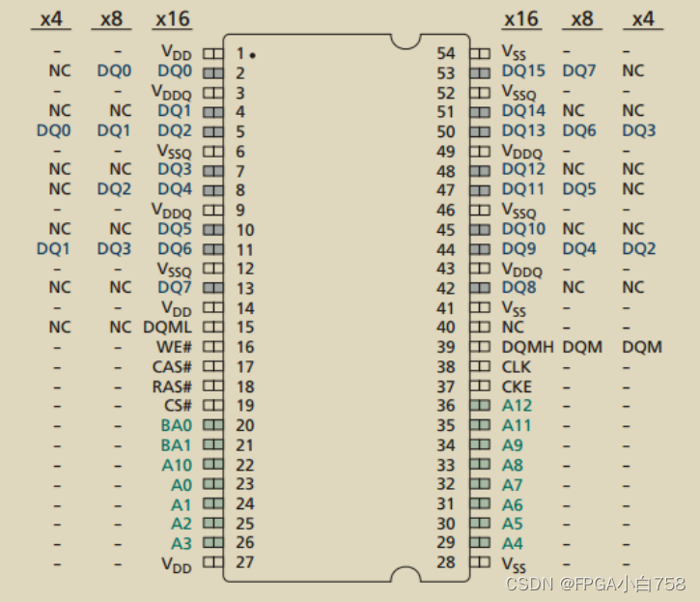Click the RAS# signal label

pos(172,387)
